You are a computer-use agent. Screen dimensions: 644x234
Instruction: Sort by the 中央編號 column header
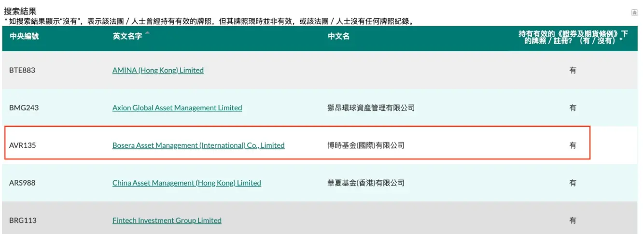[24, 37]
